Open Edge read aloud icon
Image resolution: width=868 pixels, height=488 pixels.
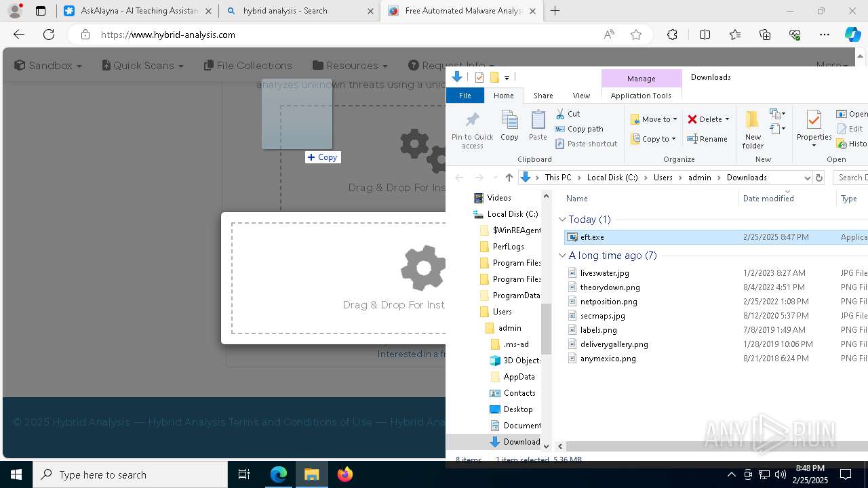[609, 35]
